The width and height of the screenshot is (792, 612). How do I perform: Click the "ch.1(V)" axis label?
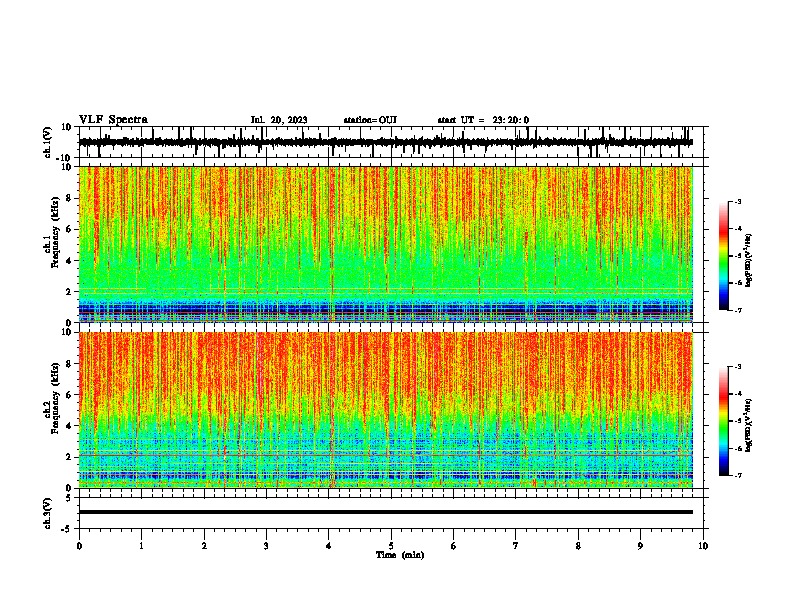(x=47, y=142)
